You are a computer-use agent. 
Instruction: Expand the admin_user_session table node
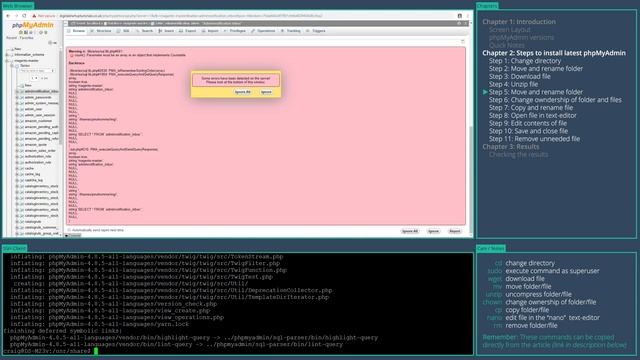pyautogui.click(x=17, y=116)
